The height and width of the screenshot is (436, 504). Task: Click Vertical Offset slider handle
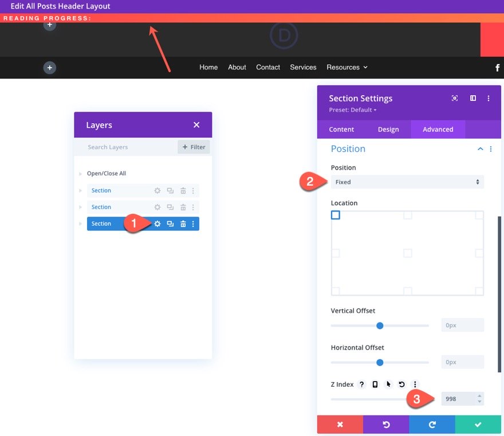(380, 326)
